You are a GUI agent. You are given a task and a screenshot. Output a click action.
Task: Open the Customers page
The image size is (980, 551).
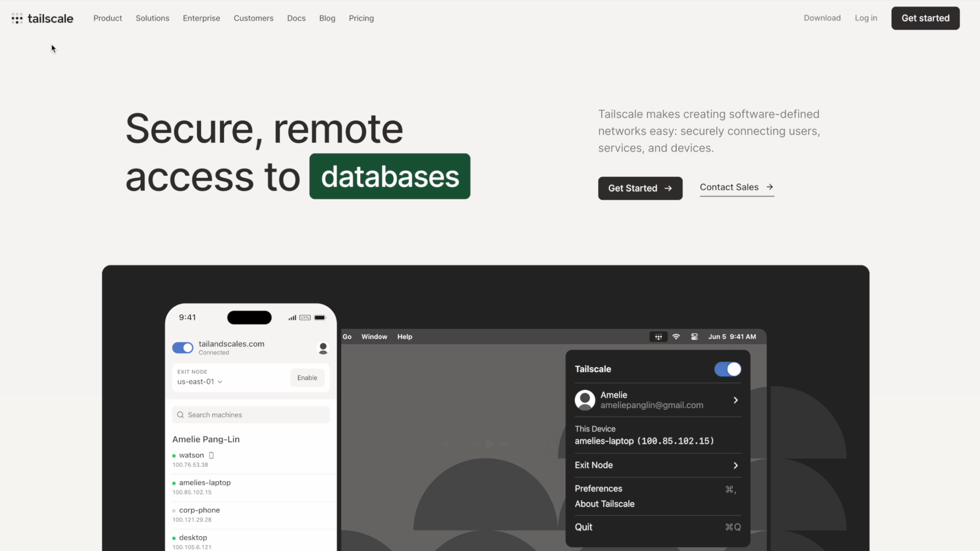pyautogui.click(x=253, y=18)
